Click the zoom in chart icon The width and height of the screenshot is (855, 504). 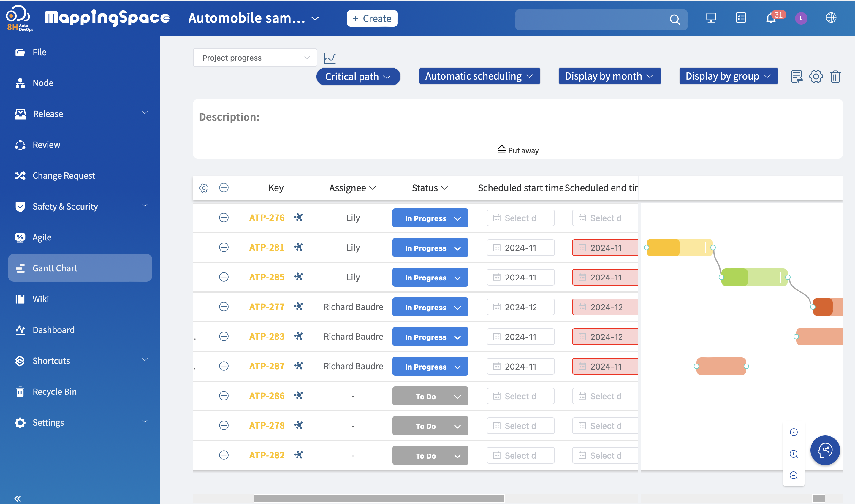coord(794,454)
